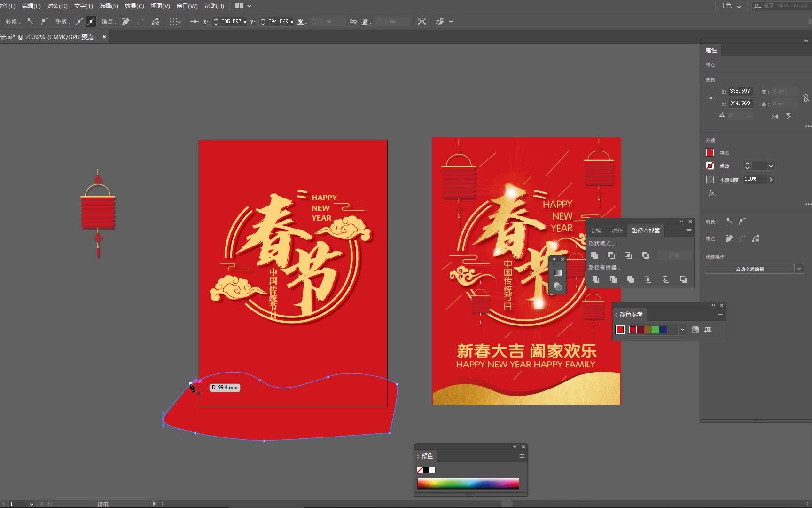This screenshot has width=812, height=508.
Task: Toggle constrain proportions link in 属性 panel
Action: (805, 98)
